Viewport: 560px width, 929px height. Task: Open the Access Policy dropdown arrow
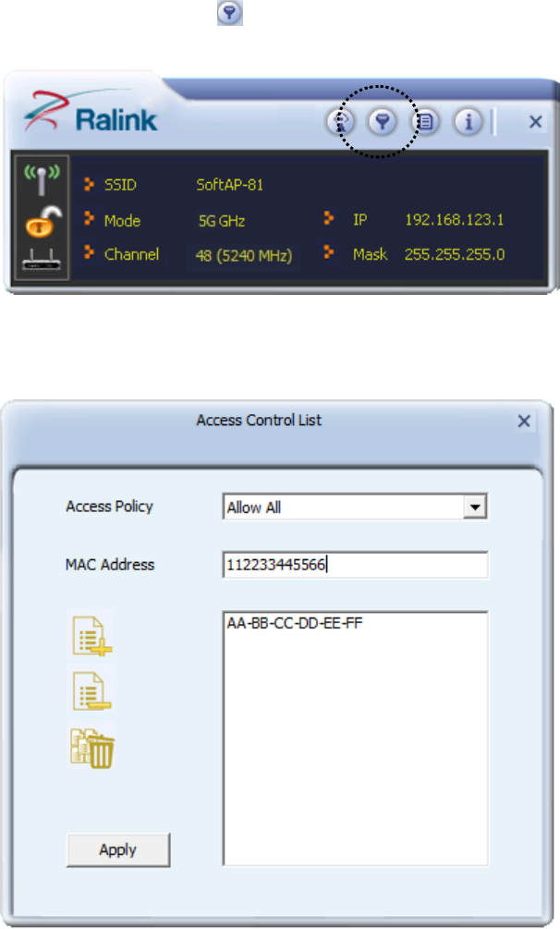475,507
